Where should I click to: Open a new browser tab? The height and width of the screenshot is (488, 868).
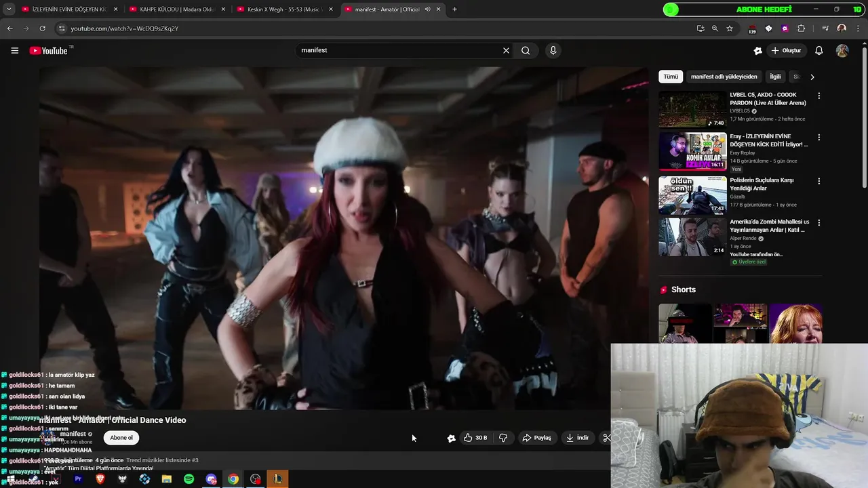coord(454,9)
